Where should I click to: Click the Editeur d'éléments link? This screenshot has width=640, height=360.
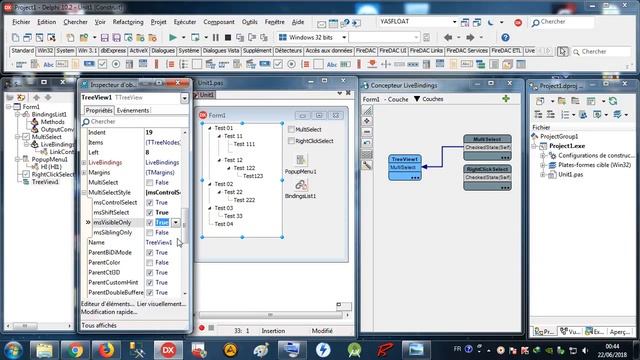[x=107, y=304]
